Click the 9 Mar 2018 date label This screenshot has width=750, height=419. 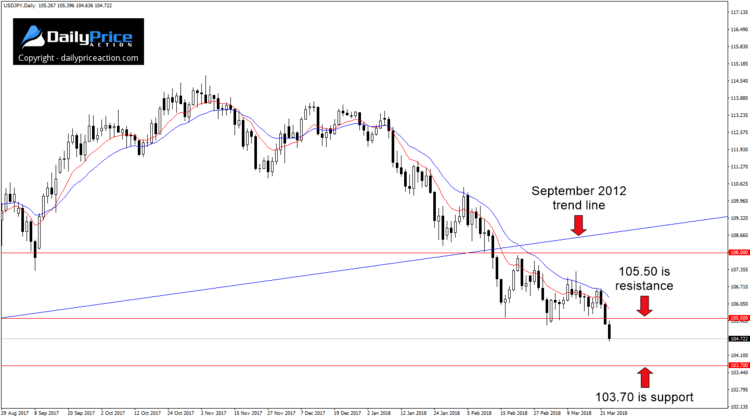pyautogui.click(x=579, y=413)
